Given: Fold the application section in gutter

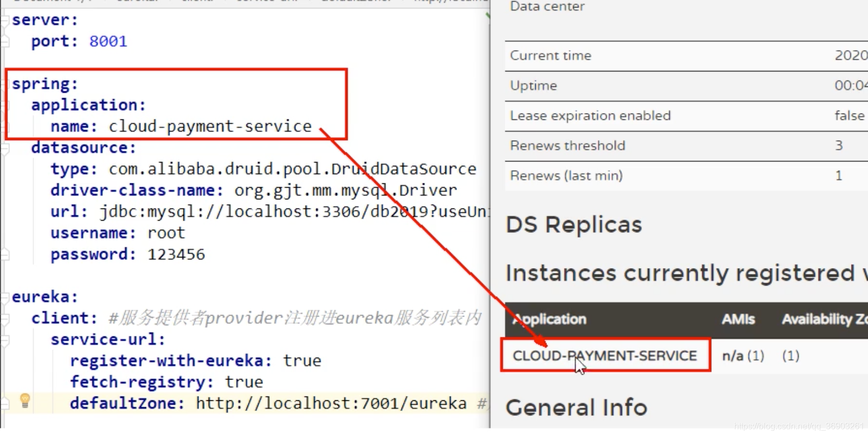Looking at the screenshot, I should 5,106.
